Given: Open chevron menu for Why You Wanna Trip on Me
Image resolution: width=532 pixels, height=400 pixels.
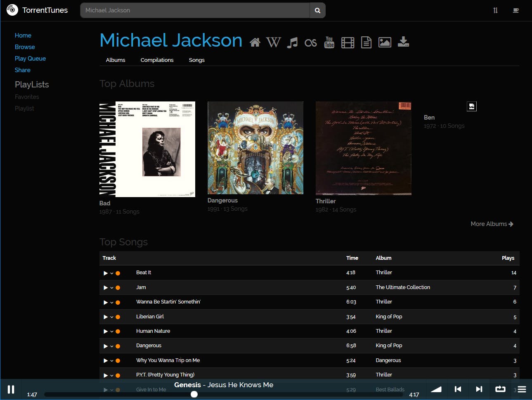Looking at the screenshot, I should (112, 361).
